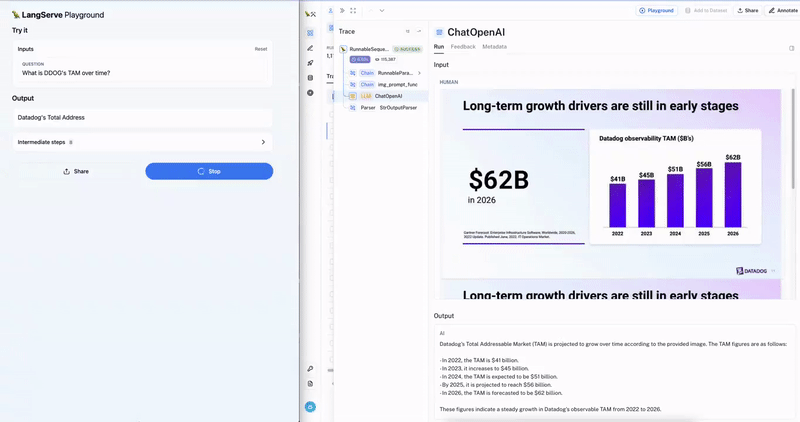Click Share in the LangSmith toolbar
The width and height of the screenshot is (800, 422).
(747, 10)
